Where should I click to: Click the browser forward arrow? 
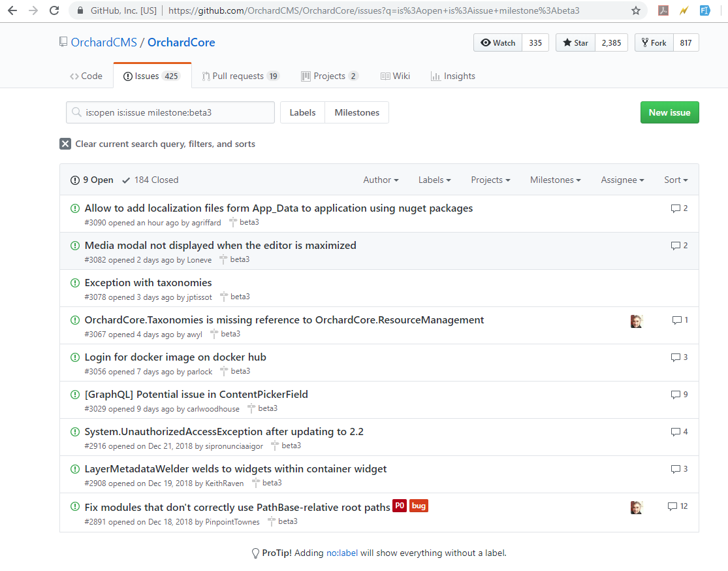pyautogui.click(x=33, y=10)
